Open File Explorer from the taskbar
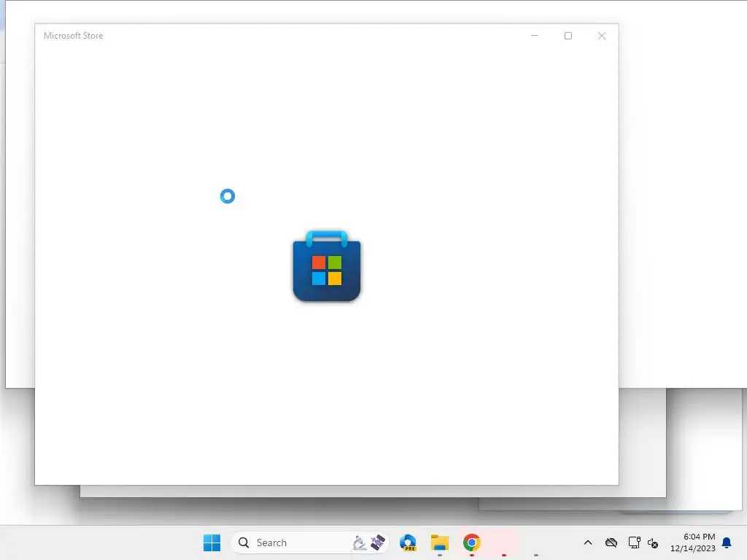This screenshot has height=560, width=747. tap(440, 542)
